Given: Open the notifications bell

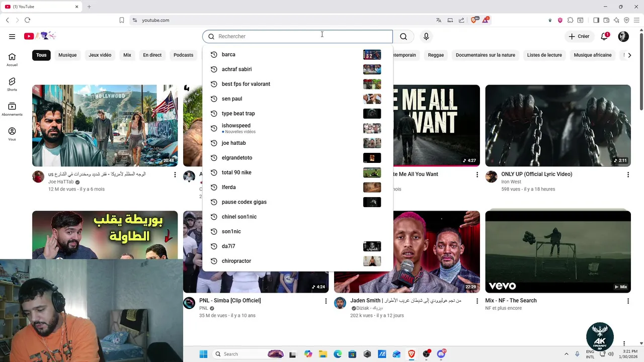Looking at the screenshot, I should coord(605,36).
